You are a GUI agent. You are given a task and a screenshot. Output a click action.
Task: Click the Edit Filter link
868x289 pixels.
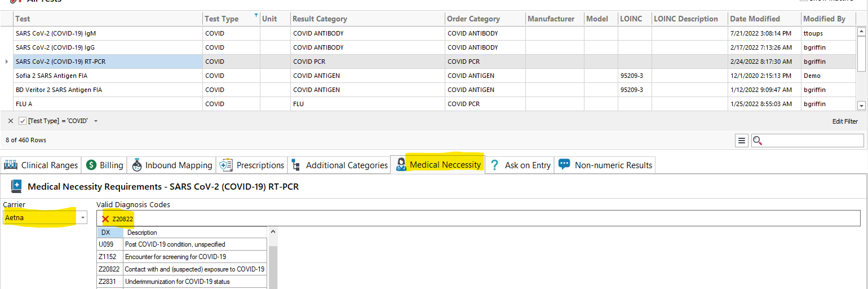tap(845, 121)
